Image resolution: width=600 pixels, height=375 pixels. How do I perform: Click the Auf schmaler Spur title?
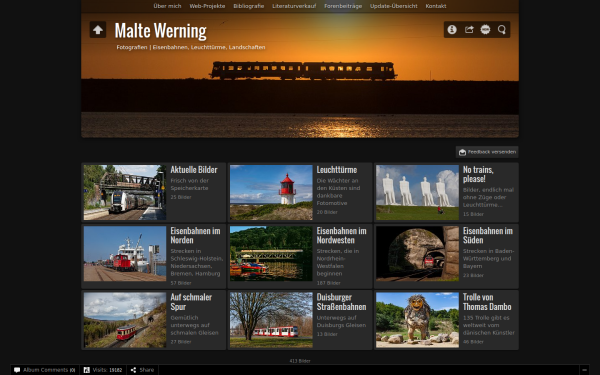(191, 302)
